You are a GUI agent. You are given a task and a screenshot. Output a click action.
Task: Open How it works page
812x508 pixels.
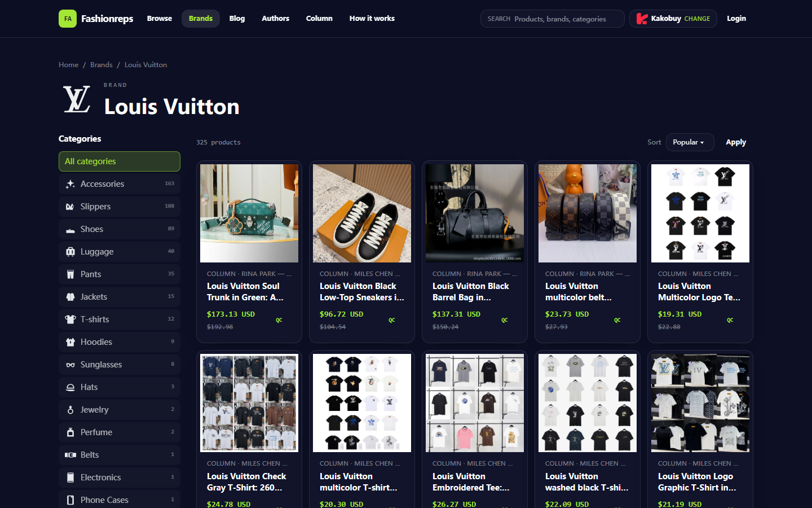pos(372,19)
